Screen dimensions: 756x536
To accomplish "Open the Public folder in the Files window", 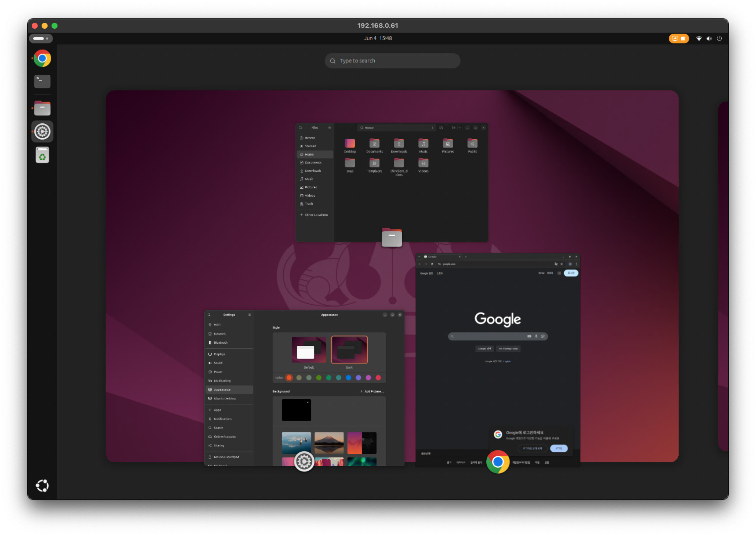I will coord(472,146).
